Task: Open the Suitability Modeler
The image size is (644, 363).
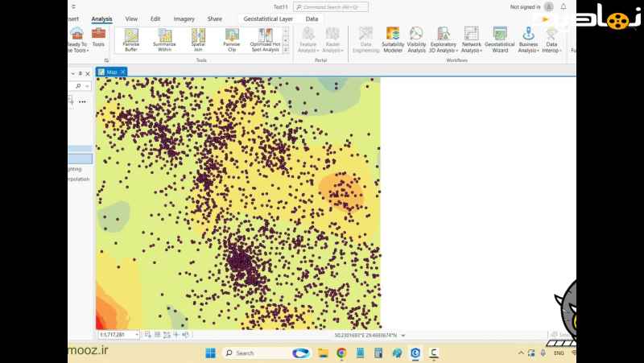Action: [393, 39]
